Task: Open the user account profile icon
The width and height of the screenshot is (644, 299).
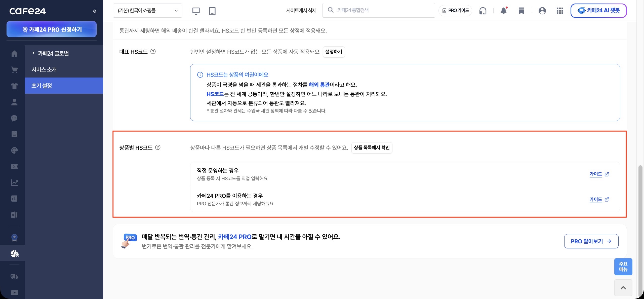Action: coord(542,11)
